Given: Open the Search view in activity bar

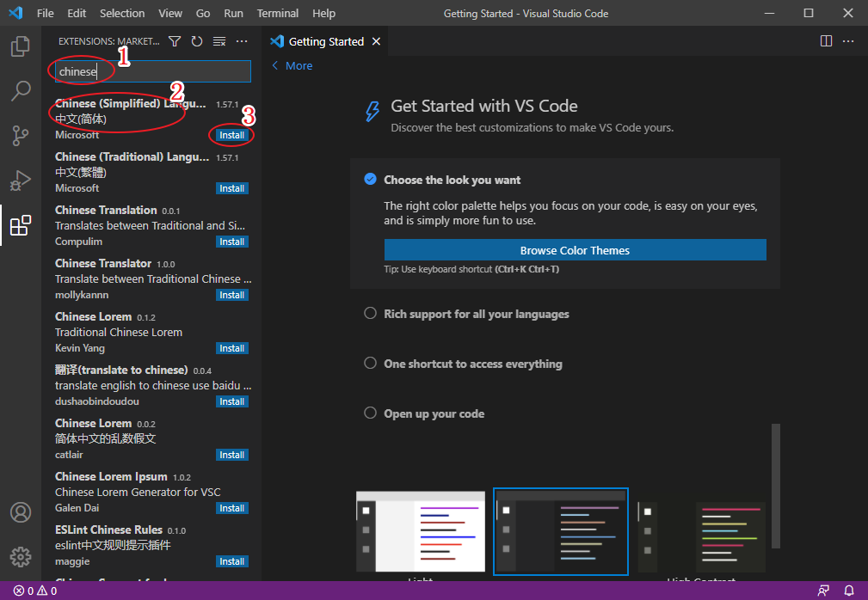Looking at the screenshot, I should tap(21, 91).
